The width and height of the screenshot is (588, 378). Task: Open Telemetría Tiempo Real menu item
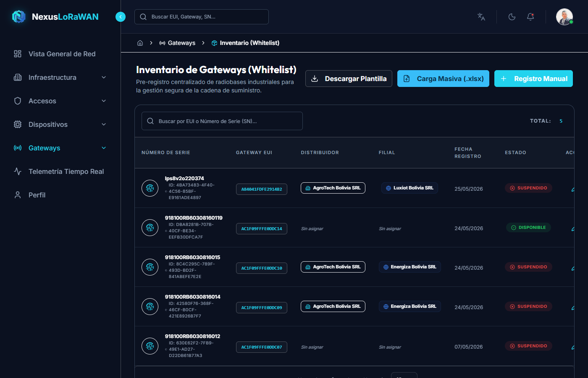point(60,171)
